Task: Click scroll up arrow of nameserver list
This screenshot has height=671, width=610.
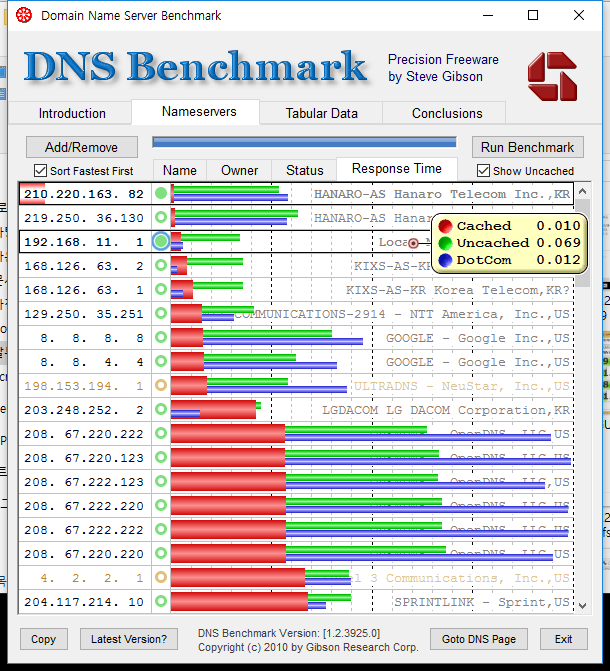Action: click(x=582, y=191)
